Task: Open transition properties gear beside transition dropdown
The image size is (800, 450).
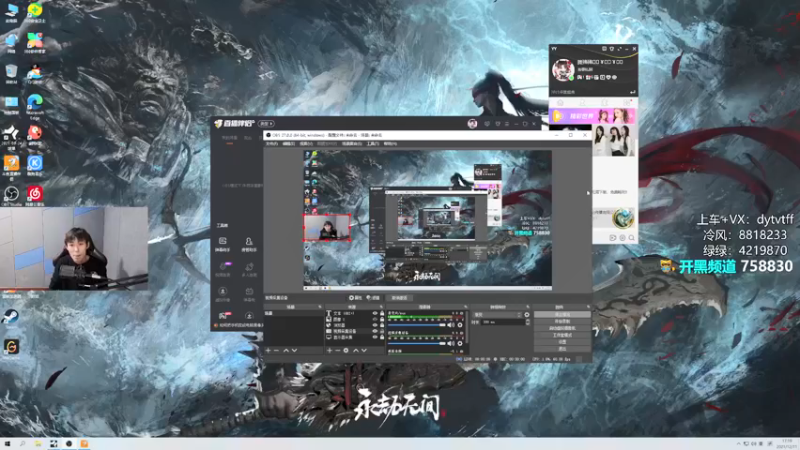Action: point(527,315)
